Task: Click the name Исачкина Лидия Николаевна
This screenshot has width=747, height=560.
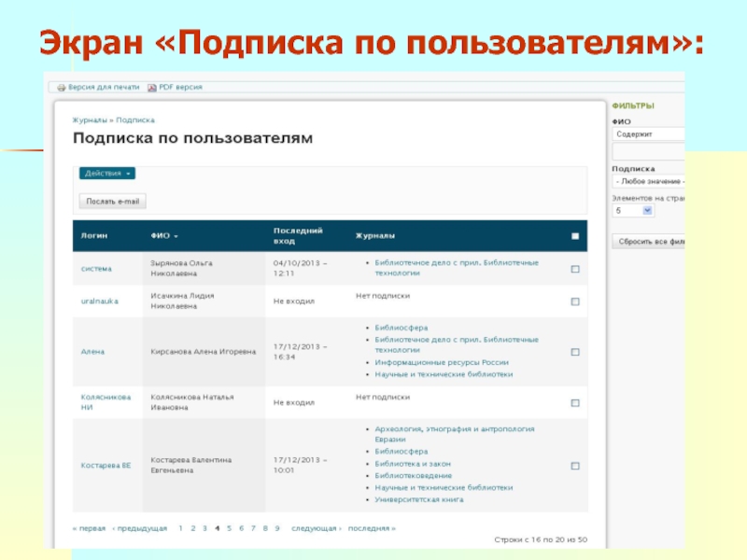Action: point(182,301)
